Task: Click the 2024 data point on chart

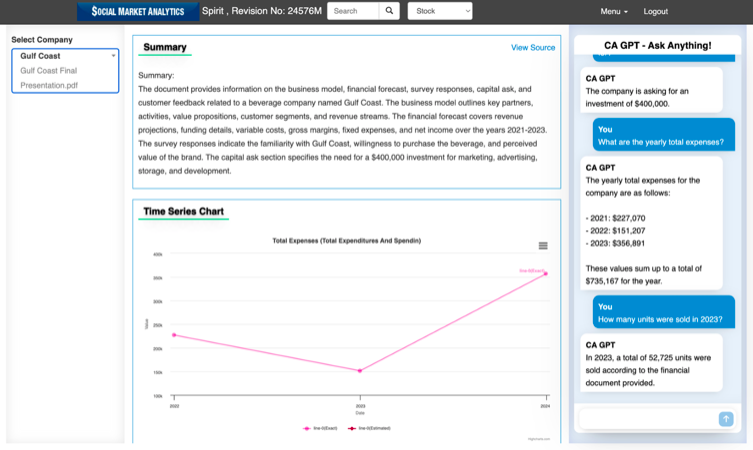Action: [x=546, y=273]
